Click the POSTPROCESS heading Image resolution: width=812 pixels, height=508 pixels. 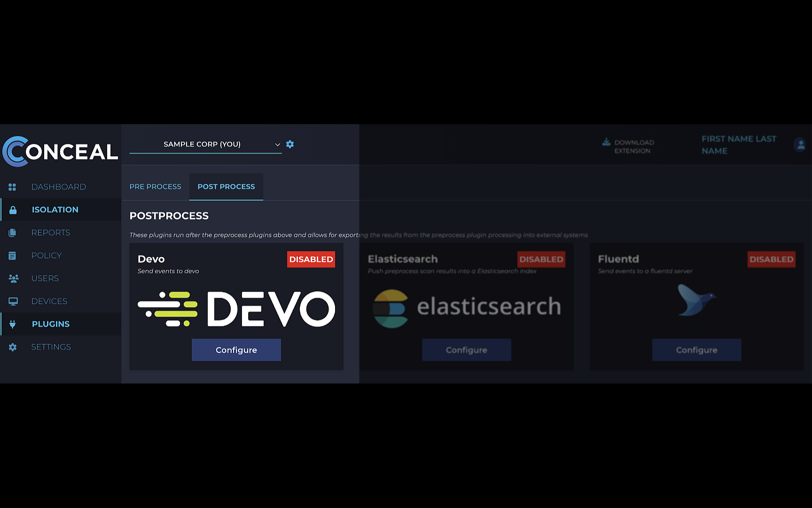pyautogui.click(x=169, y=216)
